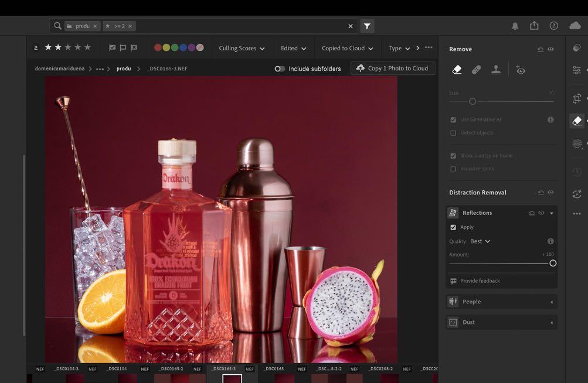Toggle Include subfolders switch
The image size is (588, 383).
click(x=280, y=69)
